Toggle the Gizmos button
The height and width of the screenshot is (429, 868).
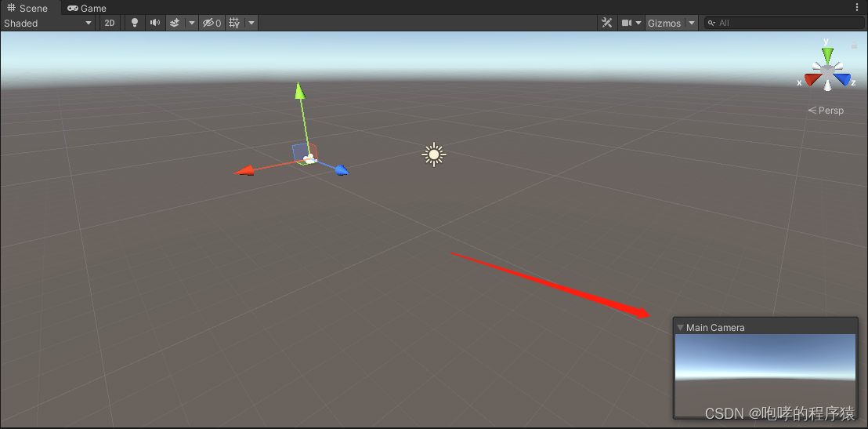pos(665,23)
